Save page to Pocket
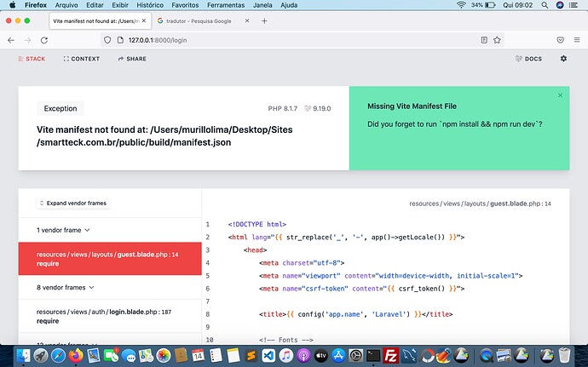This screenshot has height=367, width=588. tap(560, 40)
